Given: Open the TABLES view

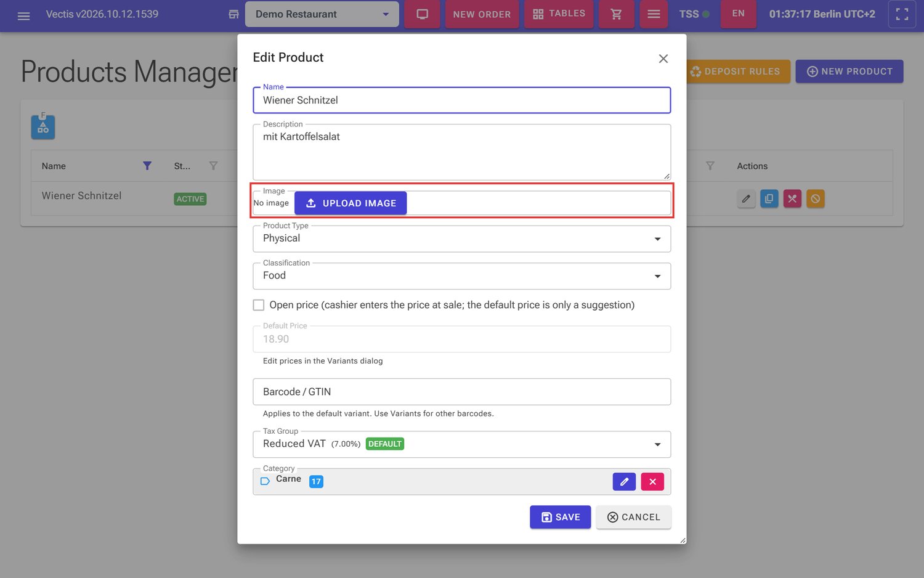Looking at the screenshot, I should (x=559, y=14).
